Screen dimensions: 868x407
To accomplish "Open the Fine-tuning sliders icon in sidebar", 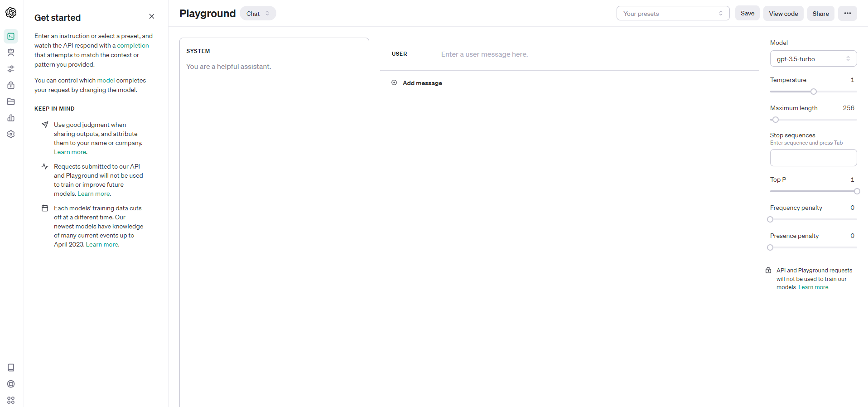I will pos(11,69).
